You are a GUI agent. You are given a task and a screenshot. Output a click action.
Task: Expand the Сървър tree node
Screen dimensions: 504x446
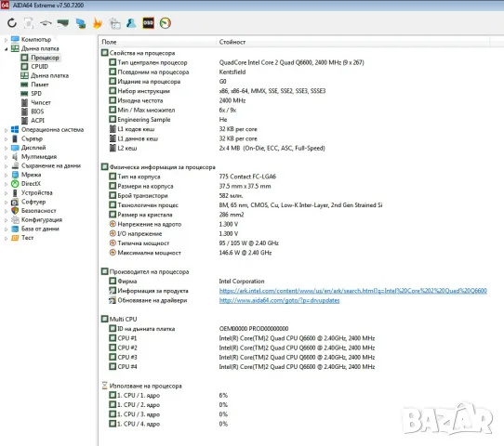(6, 139)
